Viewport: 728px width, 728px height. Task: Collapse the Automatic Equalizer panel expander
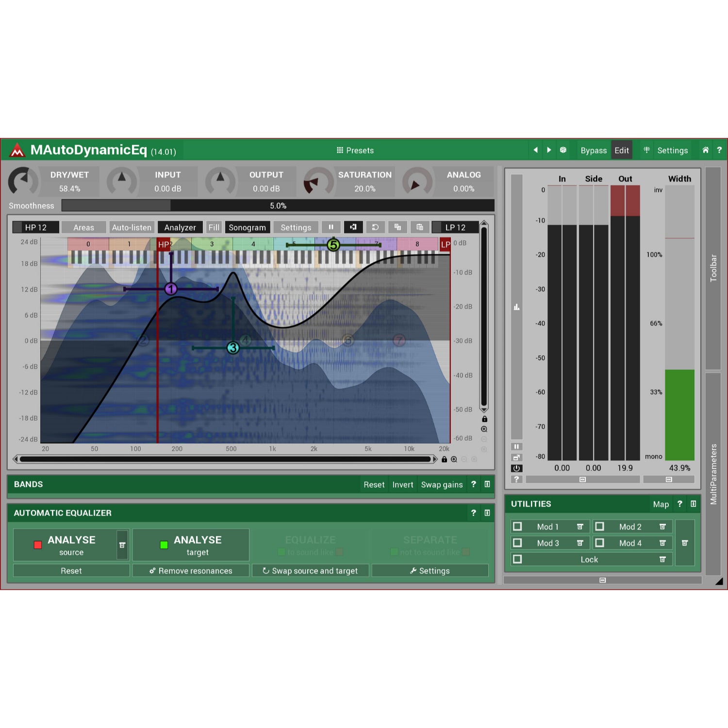[487, 513]
